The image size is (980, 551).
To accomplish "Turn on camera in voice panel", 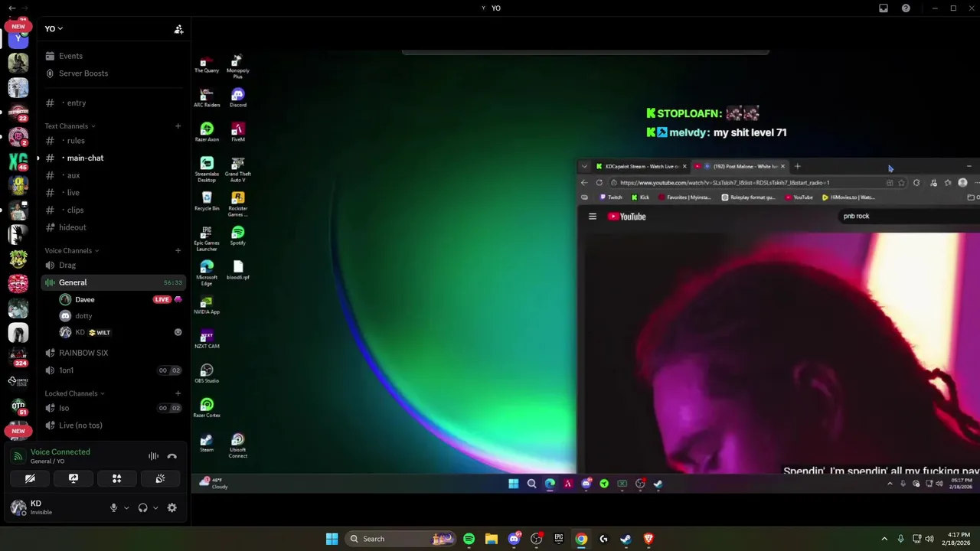I will (30, 478).
